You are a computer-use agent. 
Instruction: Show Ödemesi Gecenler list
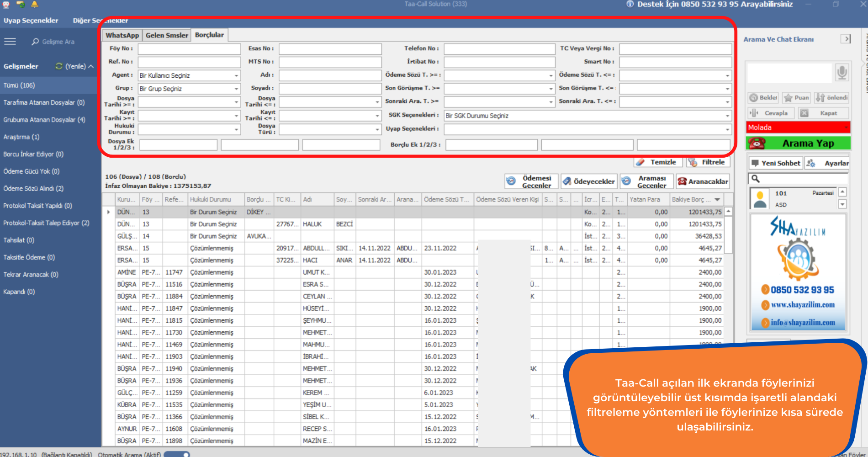(x=531, y=181)
